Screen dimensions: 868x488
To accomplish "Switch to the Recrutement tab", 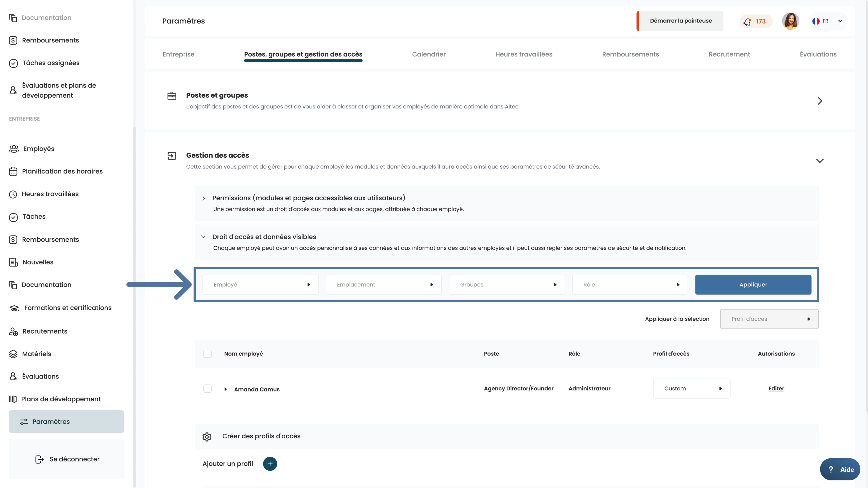I will (729, 54).
